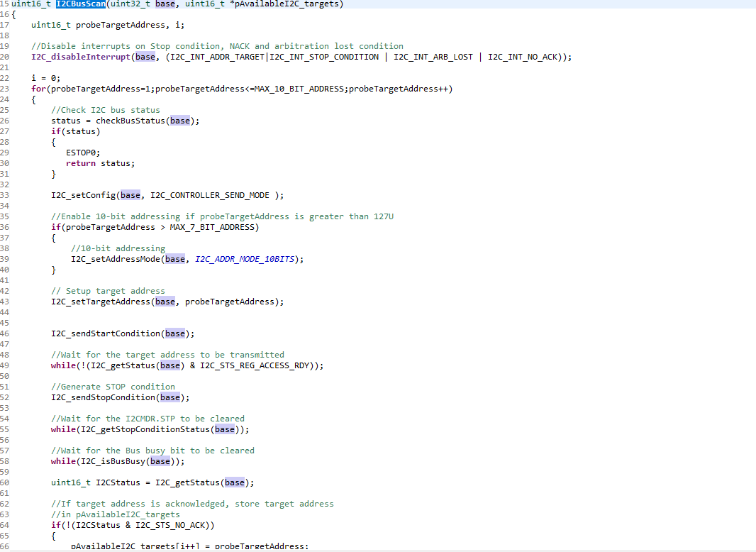The height and width of the screenshot is (552, 756).
Task: Click MAX_7_BIT_ADDRESS in if condition
Action: pos(211,227)
